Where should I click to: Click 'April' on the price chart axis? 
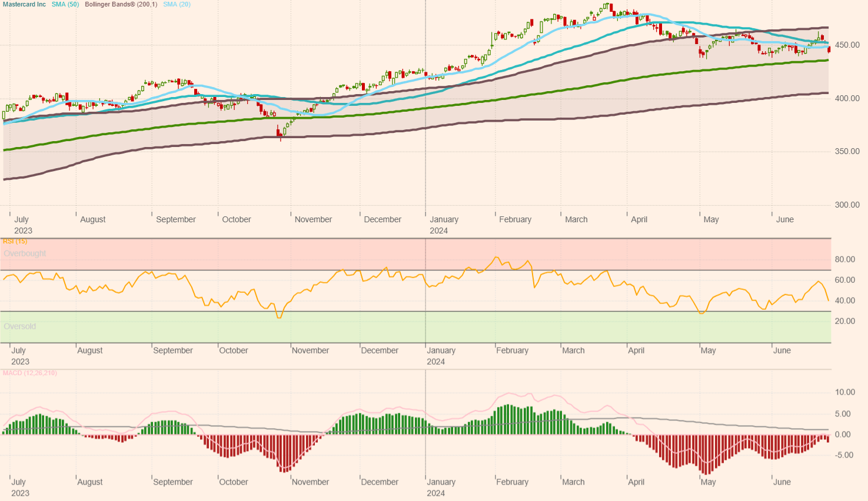click(x=639, y=219)
